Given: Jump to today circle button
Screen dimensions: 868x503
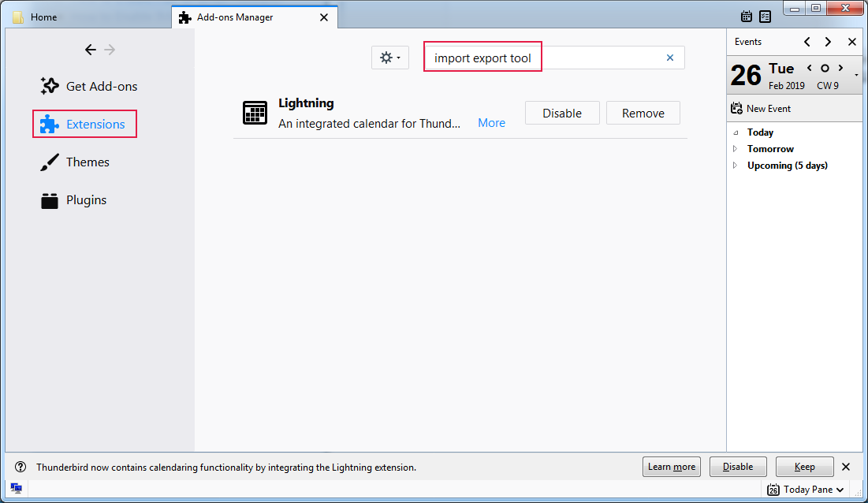Looking at the screenshot, I should coord(825,68).
